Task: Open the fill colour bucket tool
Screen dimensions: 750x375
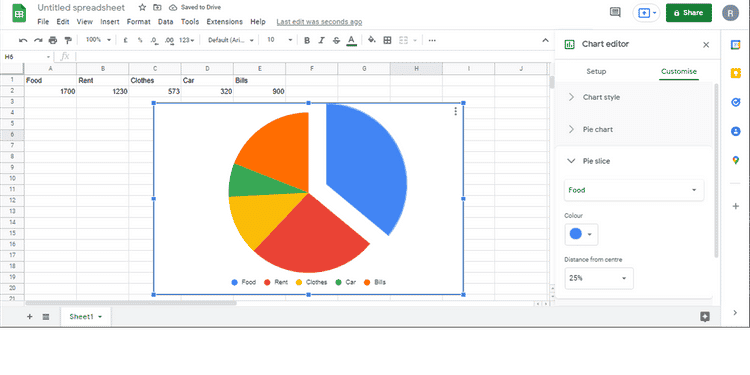Action: pos(372,40)
